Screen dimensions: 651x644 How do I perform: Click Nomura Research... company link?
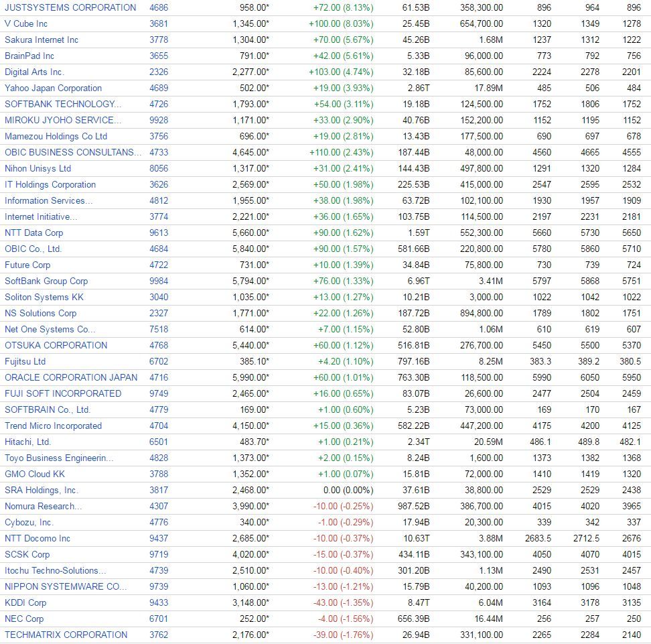(x=43, y=507)
